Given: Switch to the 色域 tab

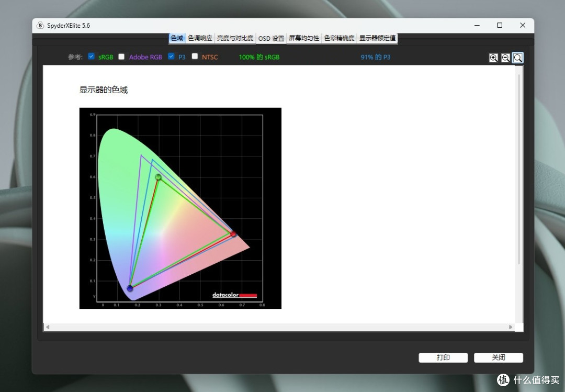Looking at the screenshot, I should (x=177, y=38).
